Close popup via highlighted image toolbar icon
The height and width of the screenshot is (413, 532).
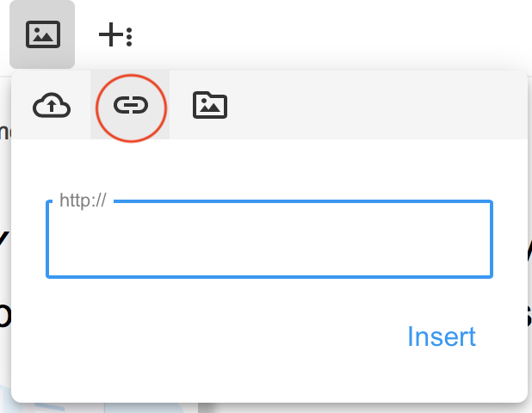click(x=42, y=34)
